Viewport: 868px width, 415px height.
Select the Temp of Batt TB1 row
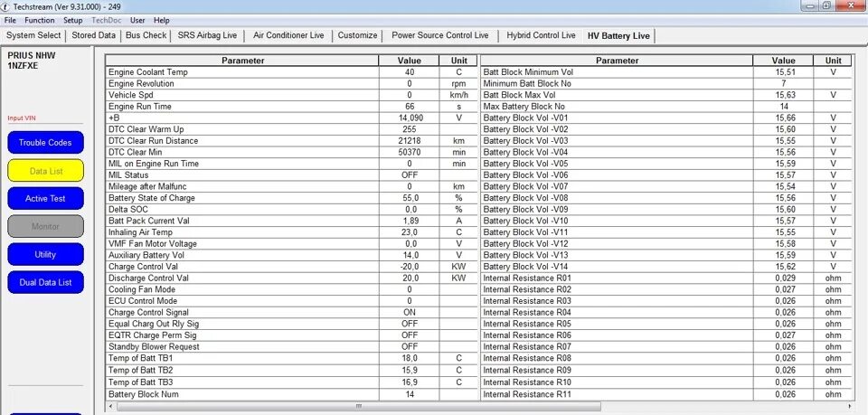pos(292,358)
